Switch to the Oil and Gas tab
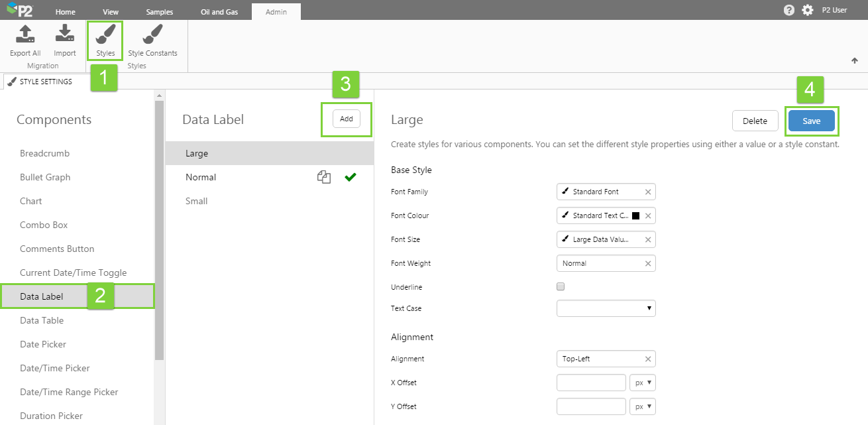The width and height of the screenshot is (868, 425). [x=219, y=12]
